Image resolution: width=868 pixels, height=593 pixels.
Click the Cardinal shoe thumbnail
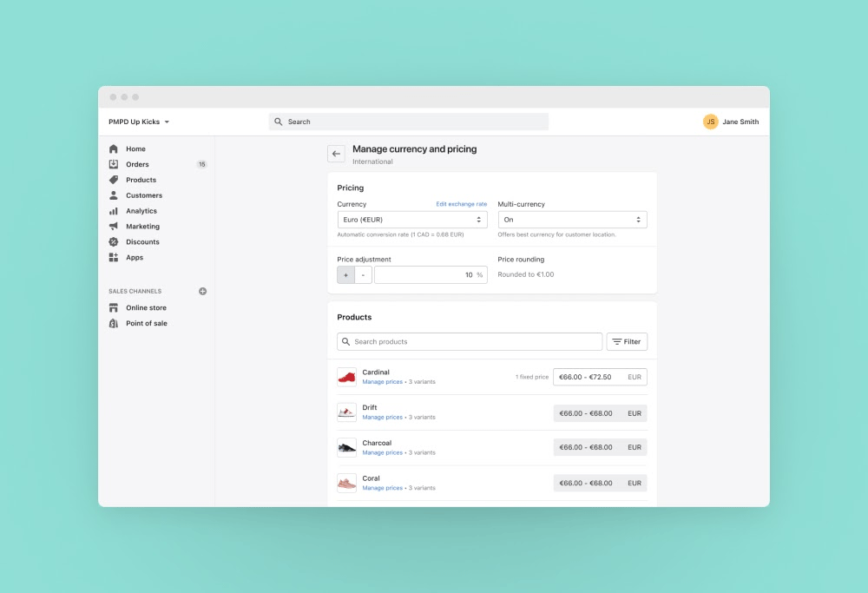pos(347,377)
